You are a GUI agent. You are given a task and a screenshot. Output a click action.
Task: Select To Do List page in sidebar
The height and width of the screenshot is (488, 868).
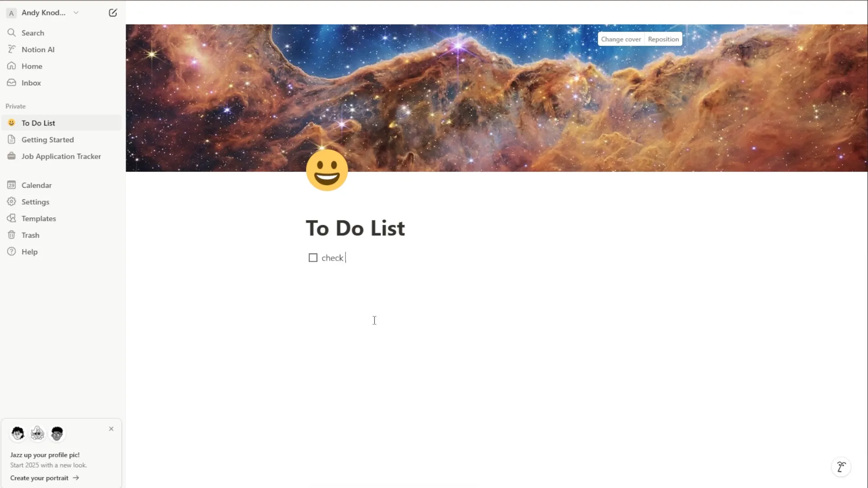pos(38,123)
